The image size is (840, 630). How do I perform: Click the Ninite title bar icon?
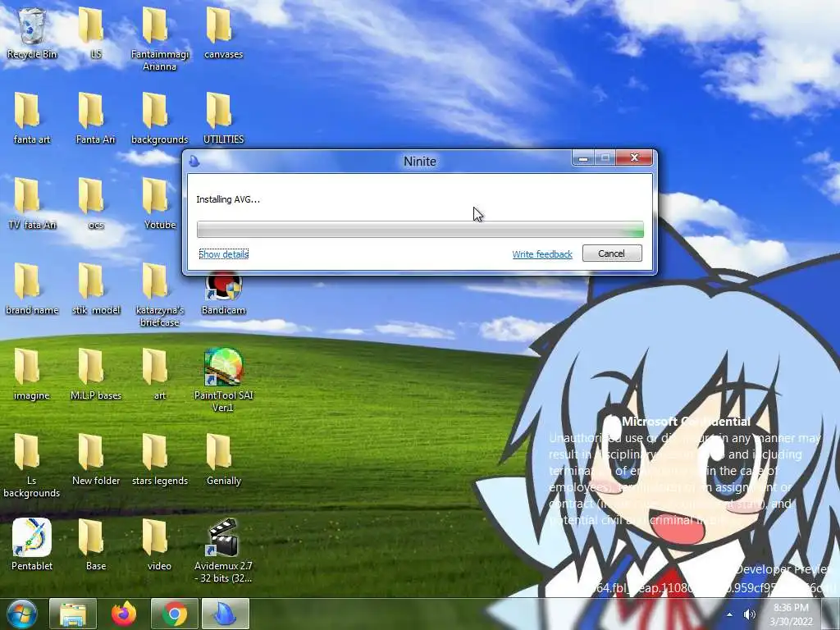coord(194,161)
